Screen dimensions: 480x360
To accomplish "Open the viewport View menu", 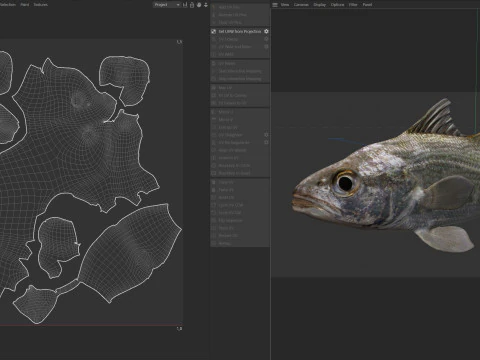I will (x=285, y=5).
